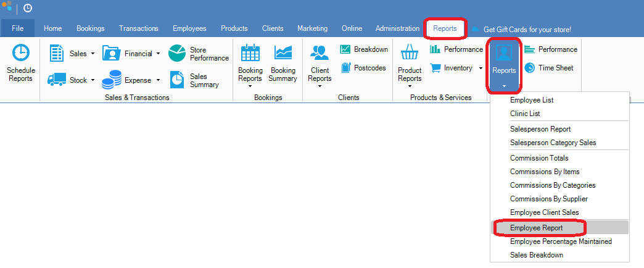Click the products Performance bar chart icon
Viewport: 644px width, 268px height.
click(435, 49)
